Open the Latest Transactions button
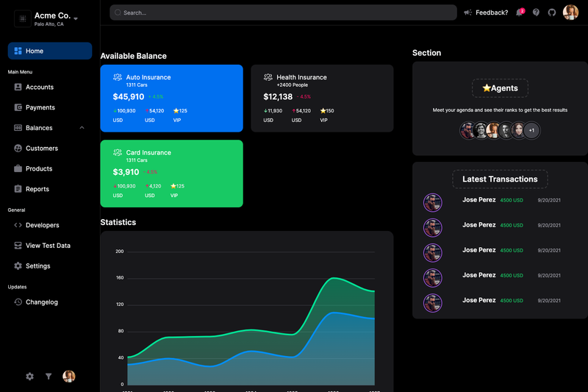The width and height of the screenshot is (588, 392). [x=500, y=179]
